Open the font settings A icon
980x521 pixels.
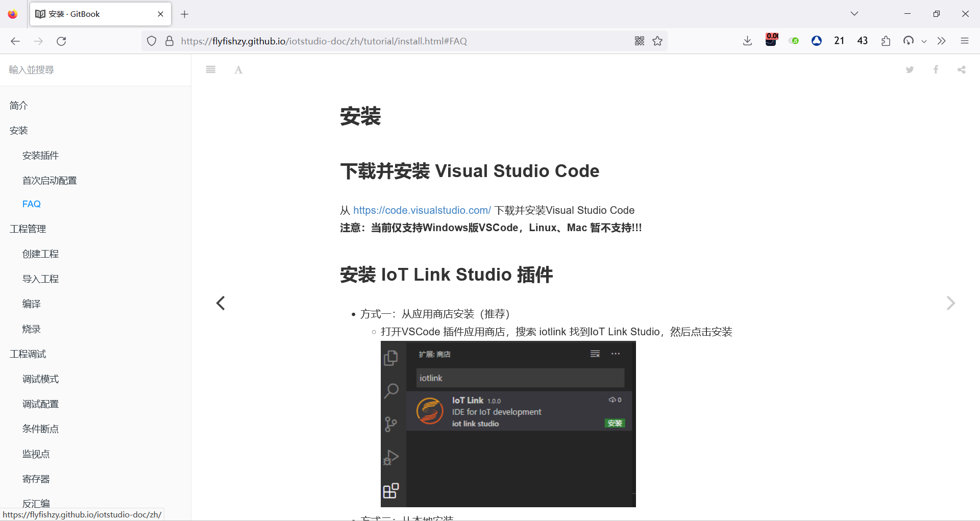[x=238, y=69]
